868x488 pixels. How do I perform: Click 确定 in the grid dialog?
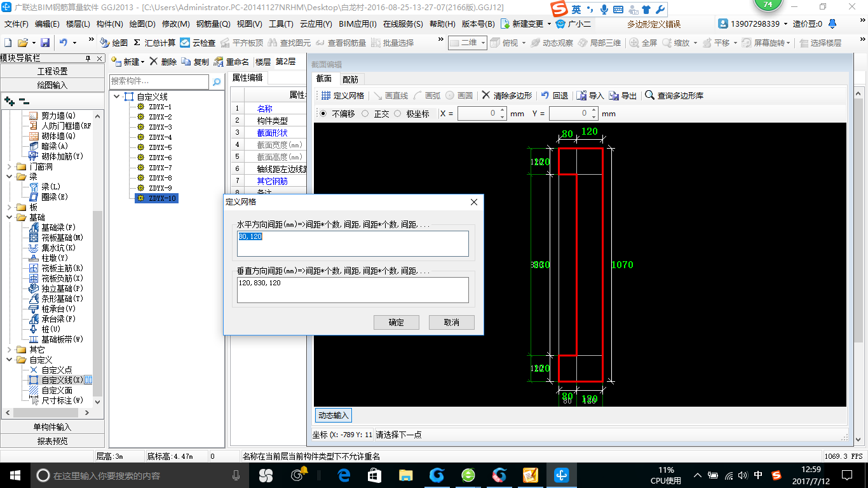(397, 322)
